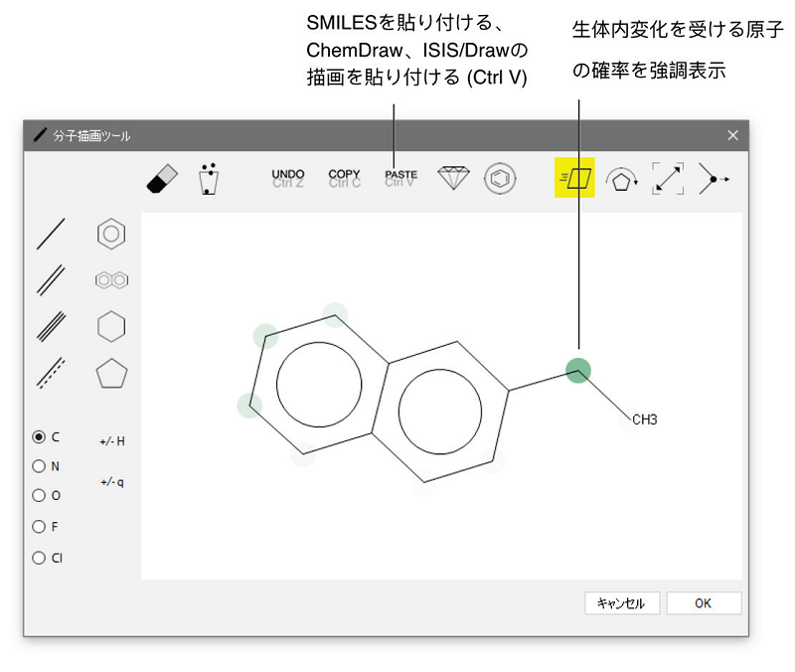Click PASTE Ctrl V button
795x672 pixels.
point(400,178)
